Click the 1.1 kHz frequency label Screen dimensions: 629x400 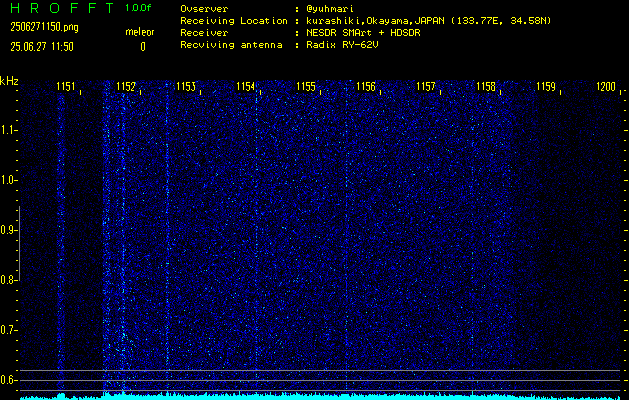[x=8, y=130]
